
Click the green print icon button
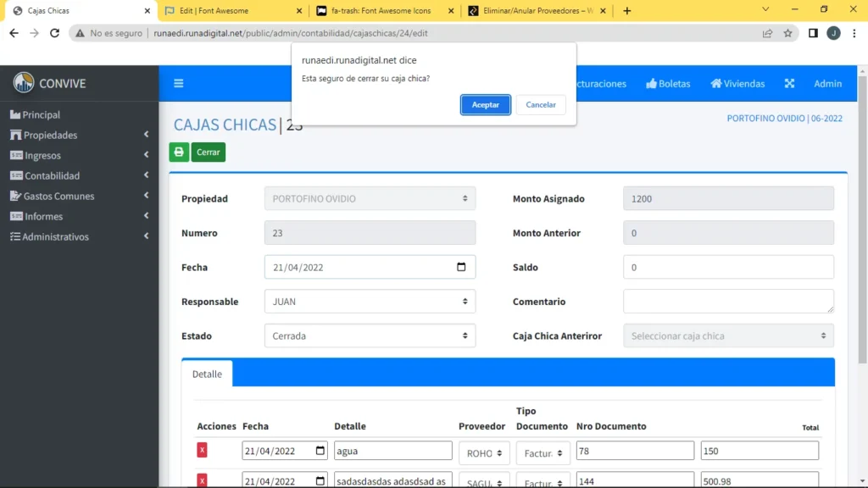pyautogui.click(x=179, y=152)
